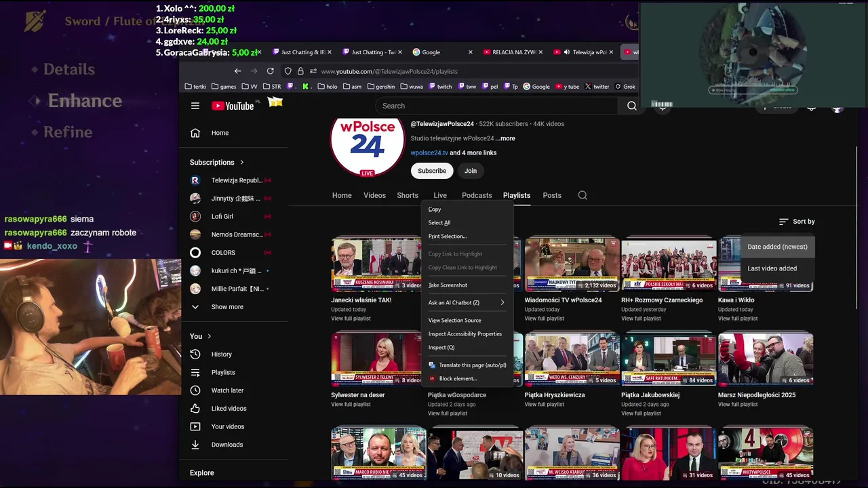The height and width of the screenshot is (488, 868).
Task: Open the tracking protection shield icon
Action: click(288, 71)
